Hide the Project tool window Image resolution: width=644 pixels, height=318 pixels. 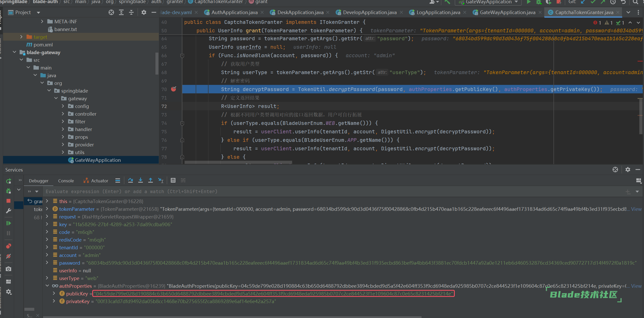[154, 12]
